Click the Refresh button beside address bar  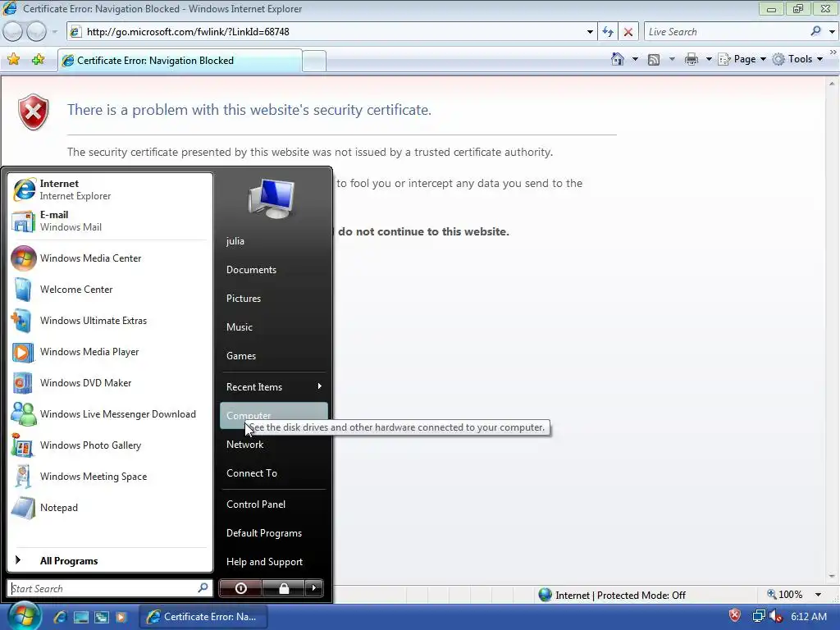608,32
